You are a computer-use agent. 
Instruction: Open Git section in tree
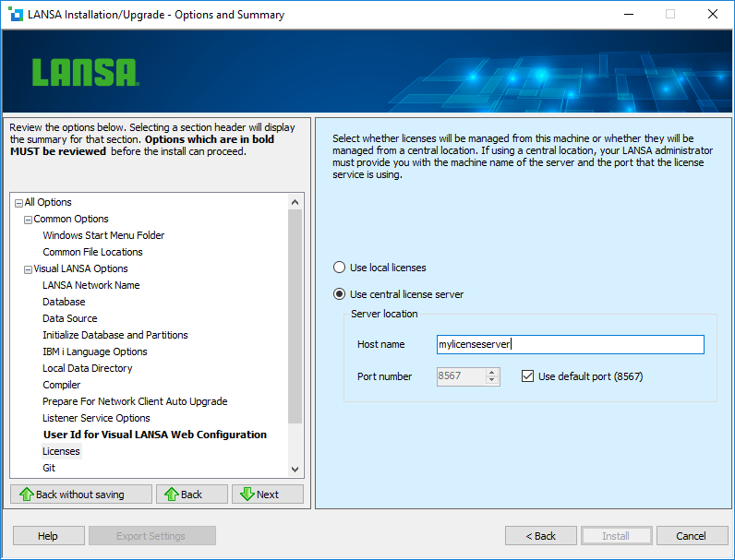pos(49,468)
